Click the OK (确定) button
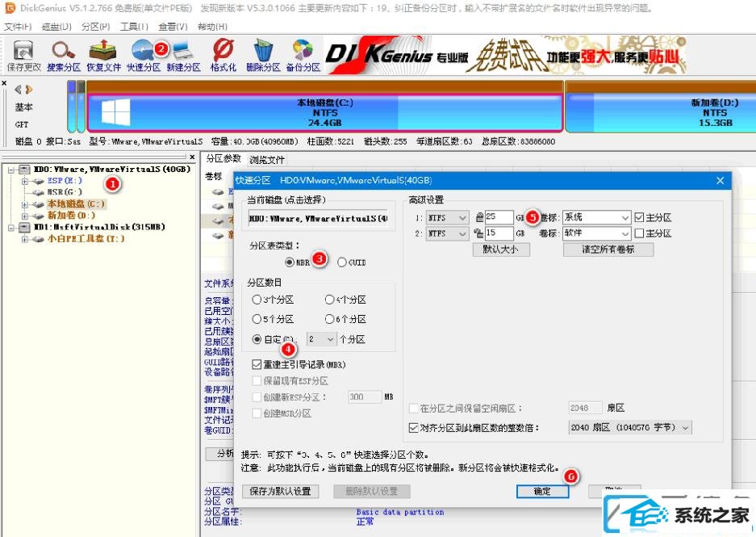 [542, 491]
